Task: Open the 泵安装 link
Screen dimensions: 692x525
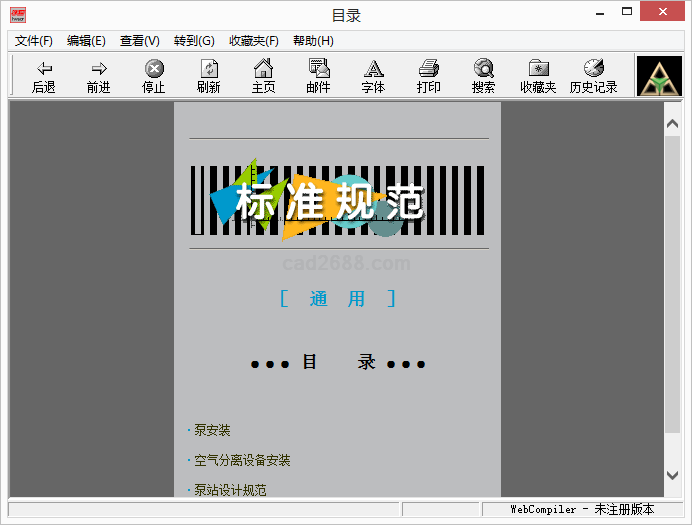Action: click(x=212, y=431)
